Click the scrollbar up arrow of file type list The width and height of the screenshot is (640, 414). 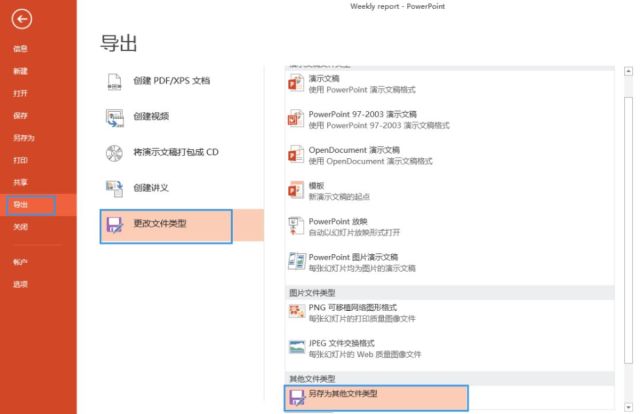629,71
